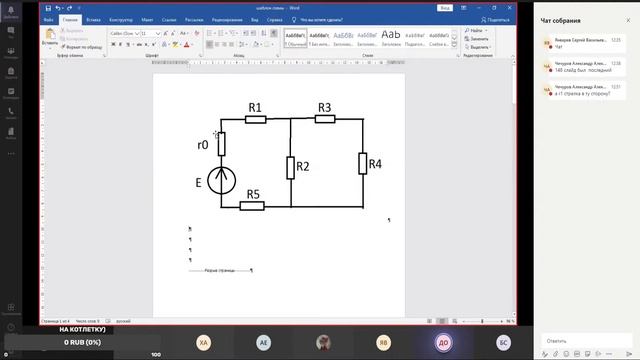Apply the Без интервала style
The image size is (640, 360).
pos(319,38)
